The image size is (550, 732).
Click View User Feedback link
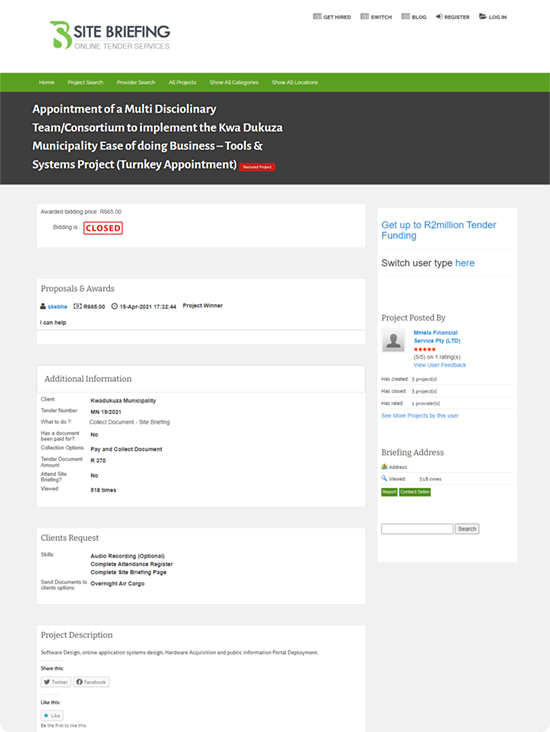coord(440,365)
